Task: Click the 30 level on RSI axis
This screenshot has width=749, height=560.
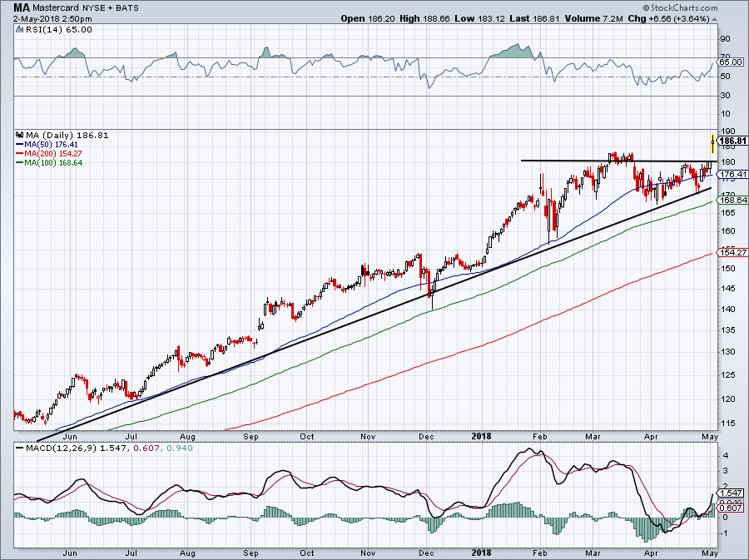Action: pos(725,96)
